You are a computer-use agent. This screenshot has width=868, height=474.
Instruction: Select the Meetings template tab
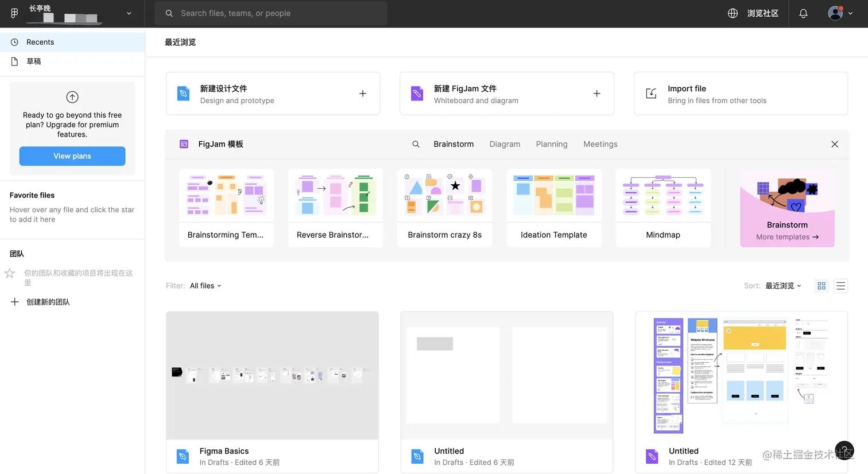click(600, 144)
